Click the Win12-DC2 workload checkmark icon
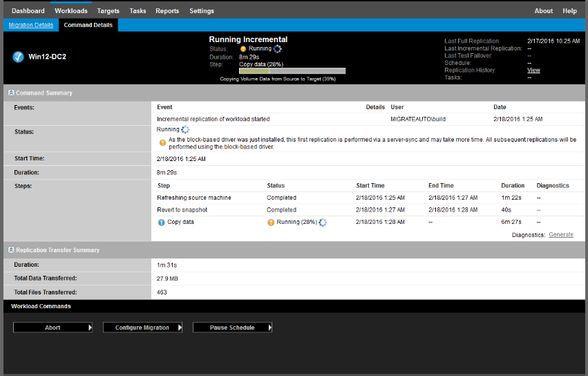Viewport: 588px width, 376px height. (x=19, y=57)
